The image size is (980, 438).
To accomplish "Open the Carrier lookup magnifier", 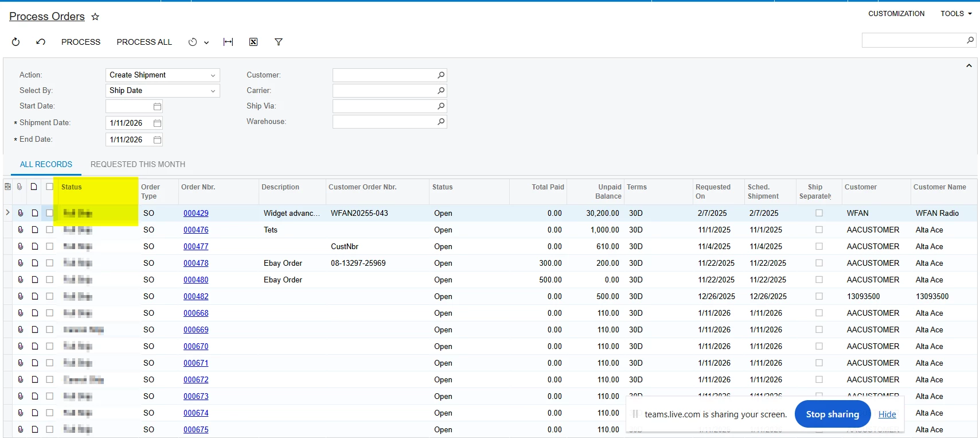I will [441, 91].
